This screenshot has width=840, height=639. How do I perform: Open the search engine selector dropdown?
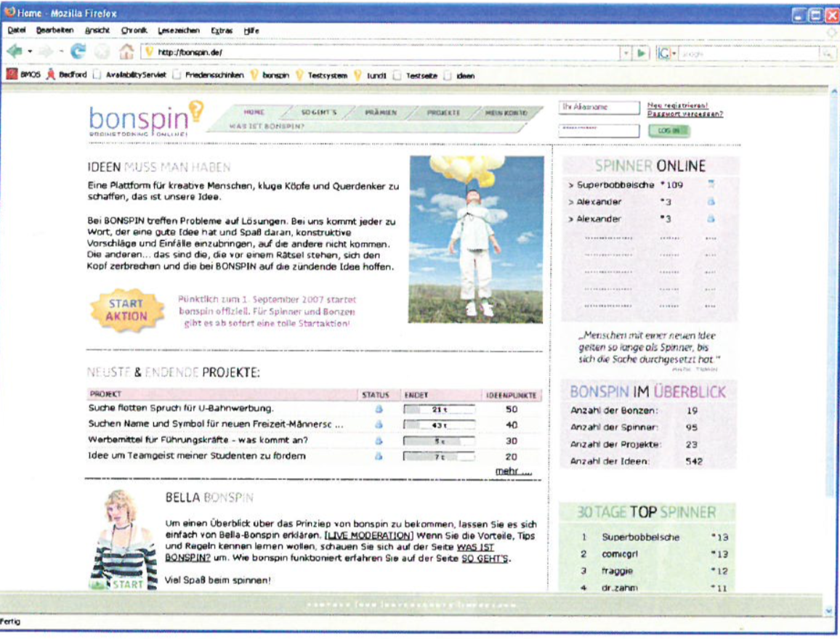coord(674,53)
